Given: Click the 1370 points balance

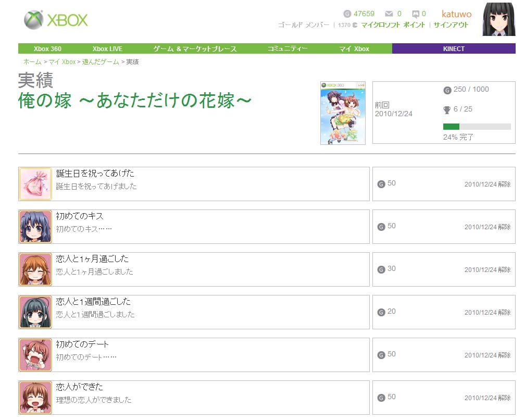Looking at the screenshot, I should 344,25.
